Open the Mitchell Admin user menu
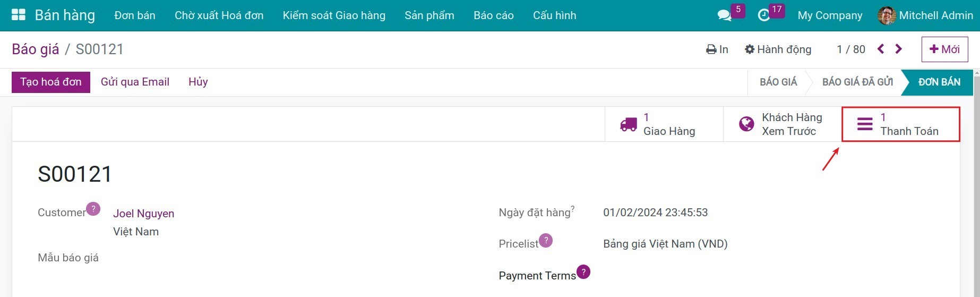The height and width of the screenshot is (297, 980). [925, 15]
